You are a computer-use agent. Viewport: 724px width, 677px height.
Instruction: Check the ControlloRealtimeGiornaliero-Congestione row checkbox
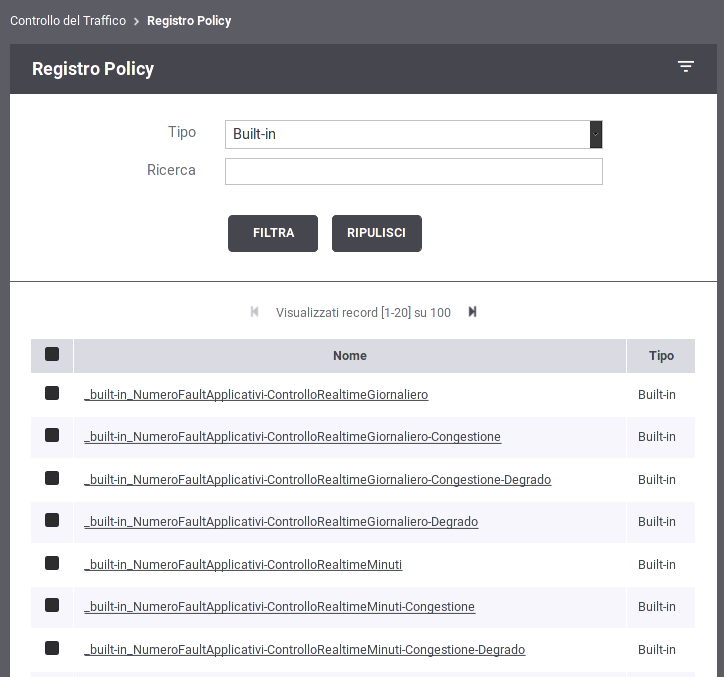point(52,435)
